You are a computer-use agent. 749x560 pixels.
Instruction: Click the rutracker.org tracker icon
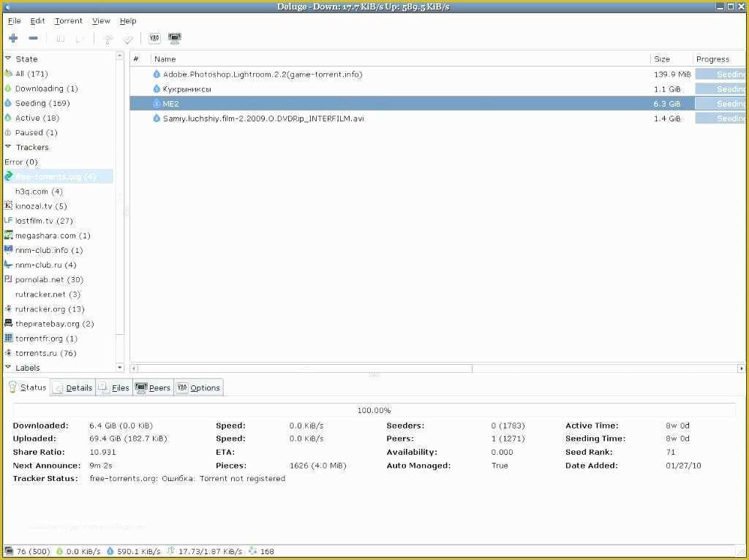[8, 309]
